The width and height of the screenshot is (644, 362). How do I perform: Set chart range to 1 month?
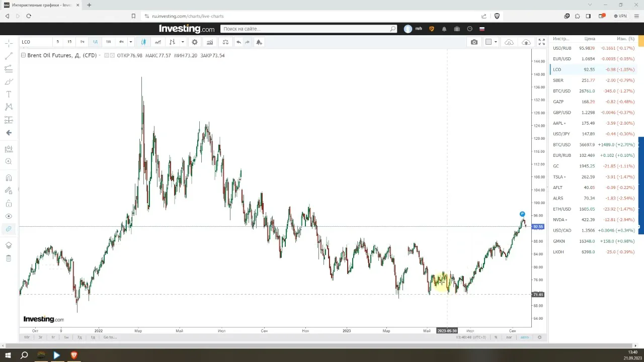(x=66, y=337)
